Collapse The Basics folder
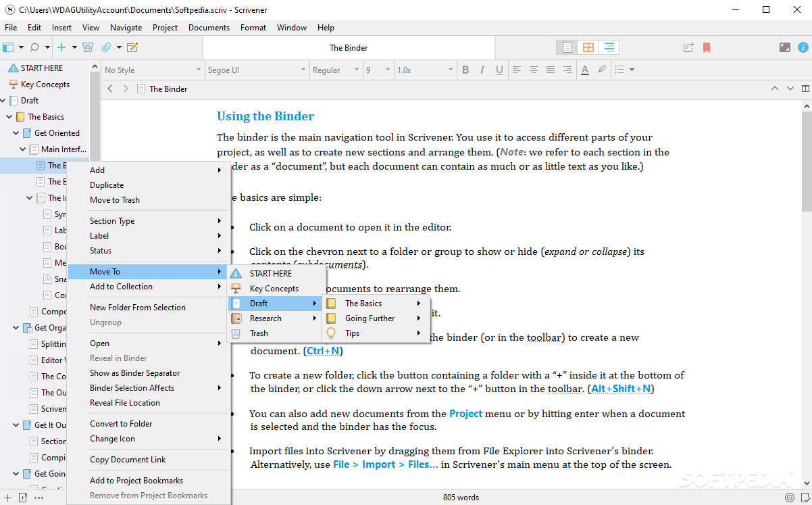The height and width of the screenshot is (505, 812). coord(9,117)
